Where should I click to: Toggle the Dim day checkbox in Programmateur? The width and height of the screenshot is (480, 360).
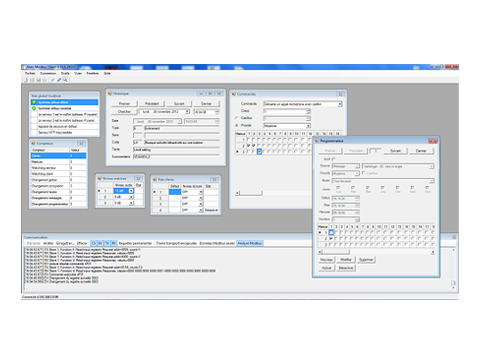(x=427, y=188)
